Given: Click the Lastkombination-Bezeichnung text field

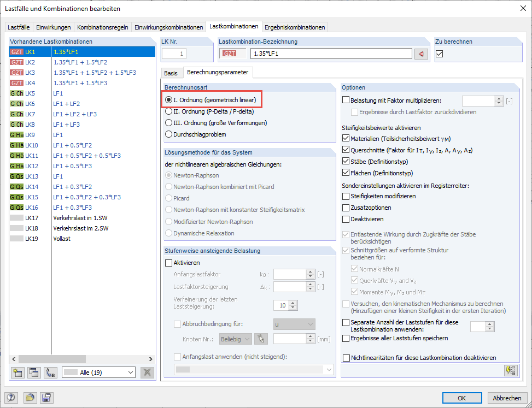Looking at the screenshot, I should coord(331,54).
